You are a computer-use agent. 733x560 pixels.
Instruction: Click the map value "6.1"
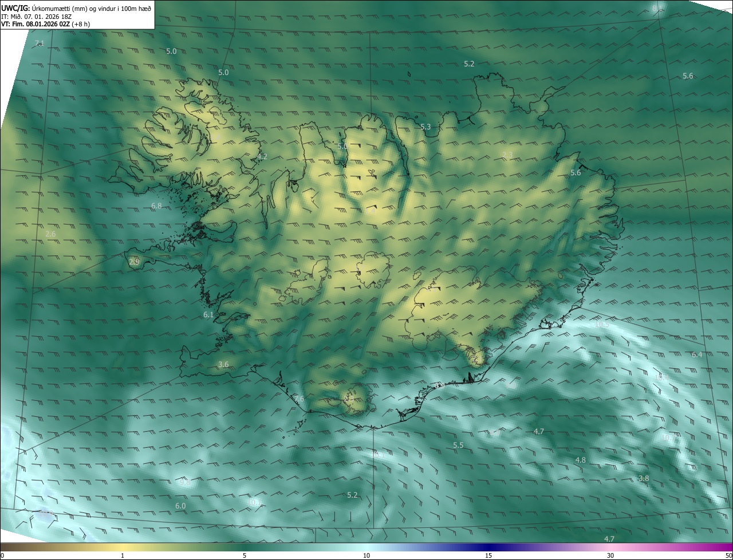click(x=208, y=315)
